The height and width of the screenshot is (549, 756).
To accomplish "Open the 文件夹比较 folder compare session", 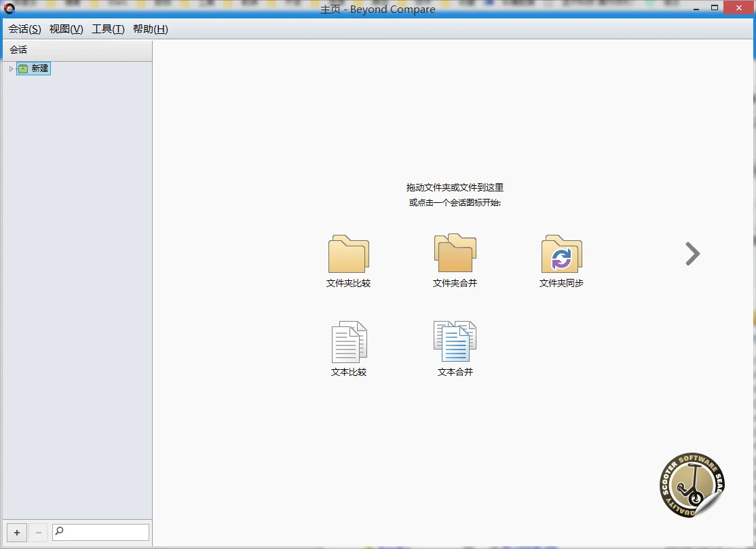I will pos(349,261).
